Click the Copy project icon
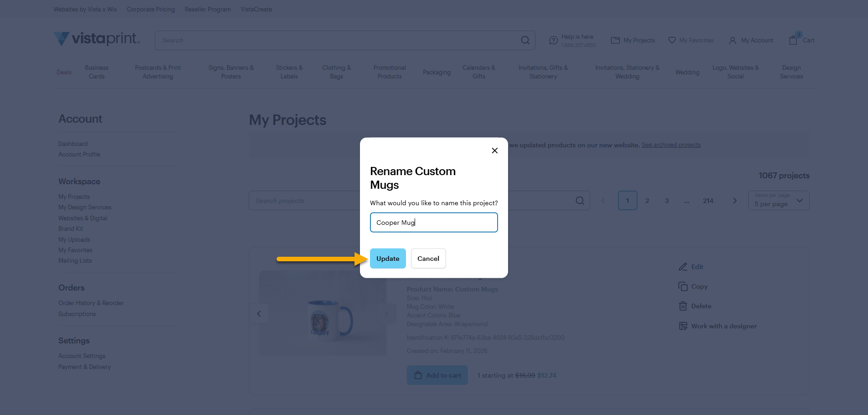This screenshot has height=415, width=868. (683, 286)
